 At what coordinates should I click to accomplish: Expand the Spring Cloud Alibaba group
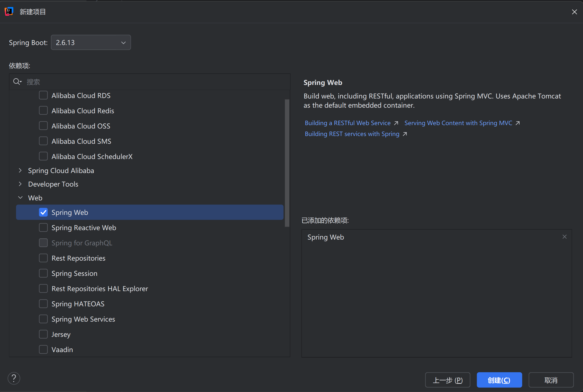click(x=20, y=171)
